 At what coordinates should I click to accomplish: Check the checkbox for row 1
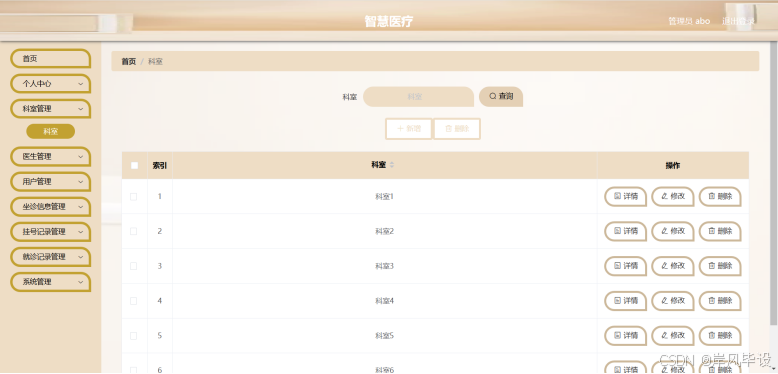[133, 197]
